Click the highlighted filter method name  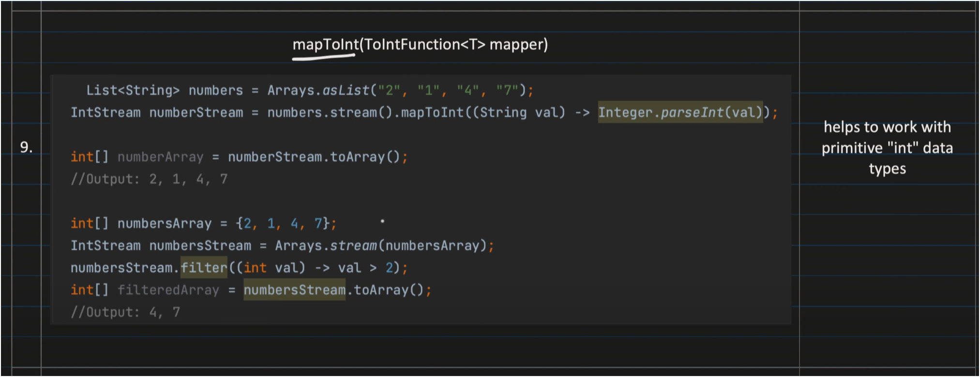pyautogui.click(x=204, y=268)
